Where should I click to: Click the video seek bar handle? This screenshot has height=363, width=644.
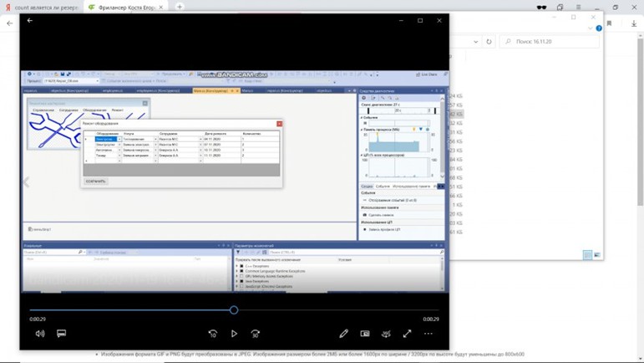pos(234,310)
